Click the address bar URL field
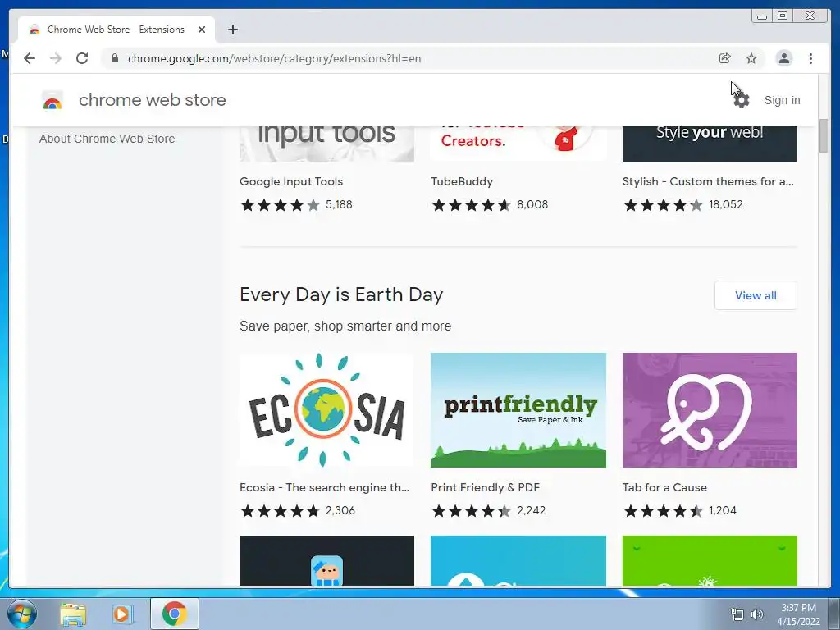 coord(418,58)
